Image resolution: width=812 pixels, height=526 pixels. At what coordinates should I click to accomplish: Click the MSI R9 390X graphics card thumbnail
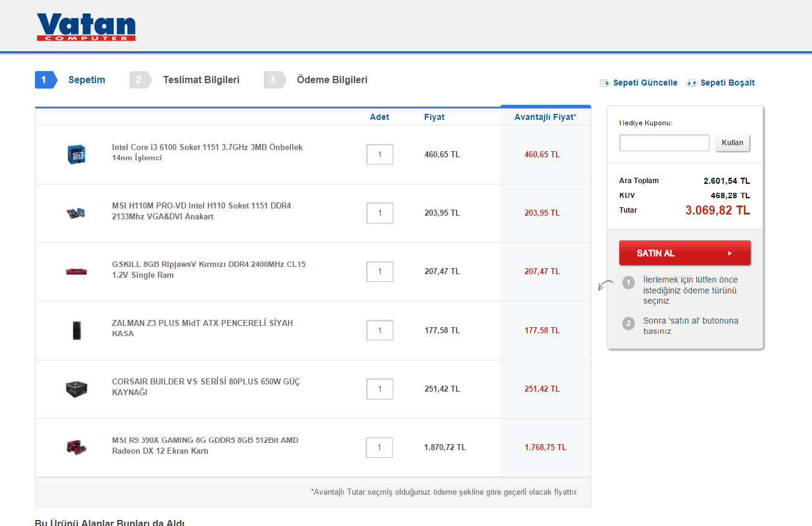click(x=77, y=447)
